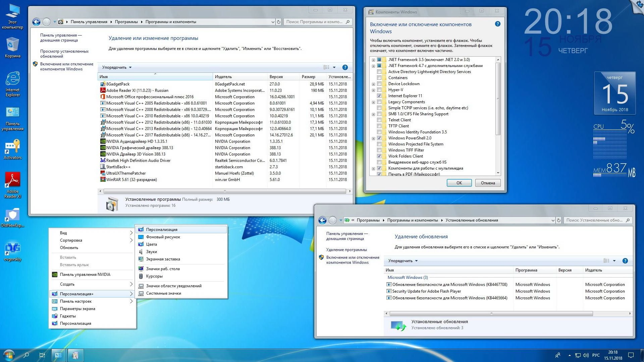The image size is (644, 362).
Task: Open Этот компьютер desktop icon
Action: [12, 16]
